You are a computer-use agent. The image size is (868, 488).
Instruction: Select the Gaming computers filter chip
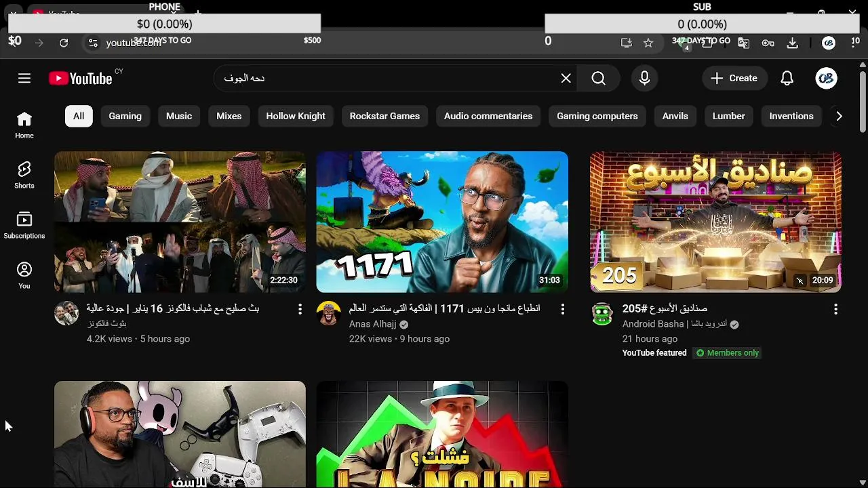pyautogui.click(x=597, y=116)
